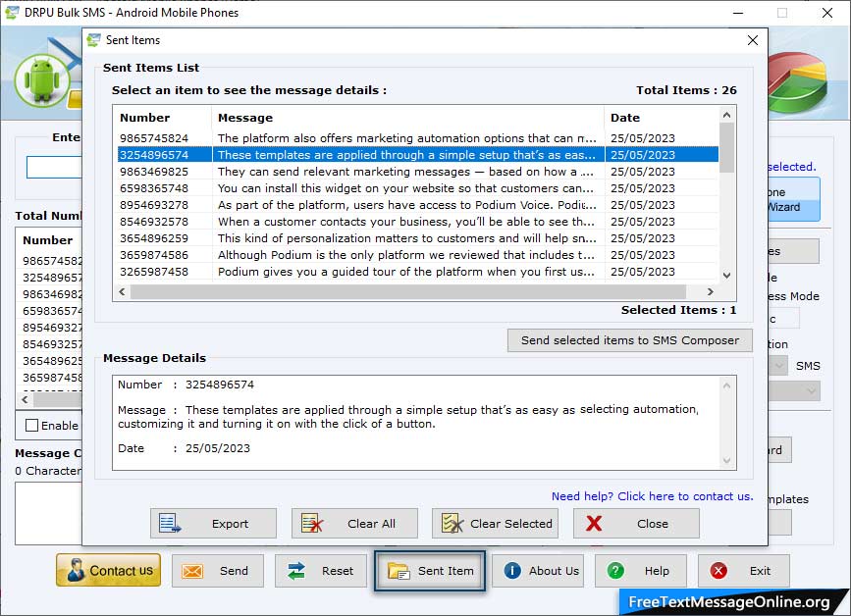This screenshot has width=851, height=616.
Task: Open the dropdown beside the SMS label
Action: pos(778,366)
